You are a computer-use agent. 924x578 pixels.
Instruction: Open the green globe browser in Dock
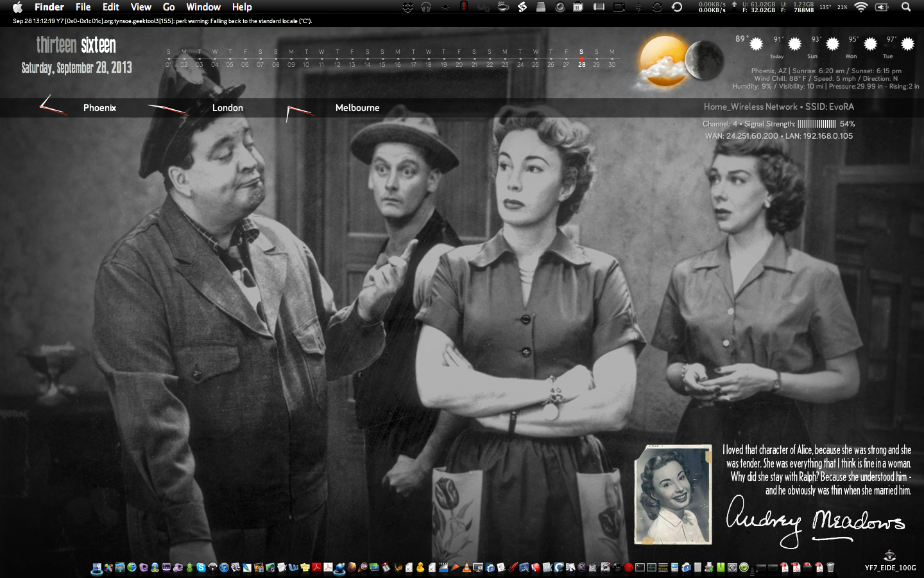coord(132,567)
